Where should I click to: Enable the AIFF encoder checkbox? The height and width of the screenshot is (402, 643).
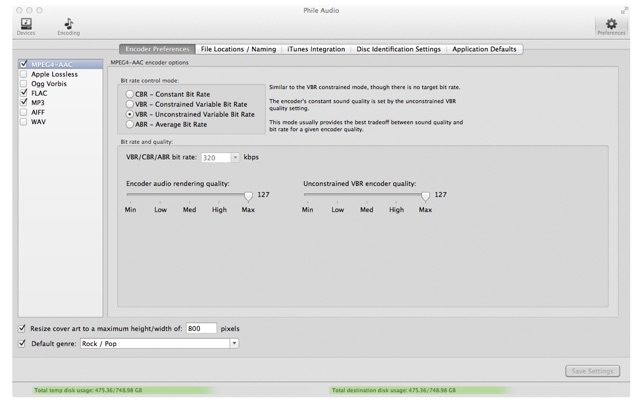coord(24,112)
